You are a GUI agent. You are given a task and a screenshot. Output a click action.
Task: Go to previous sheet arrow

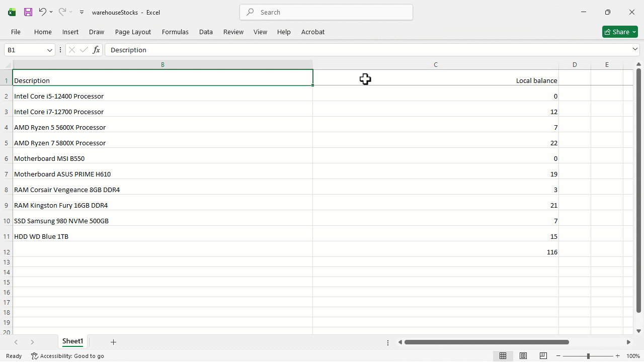tap(16, 342)
